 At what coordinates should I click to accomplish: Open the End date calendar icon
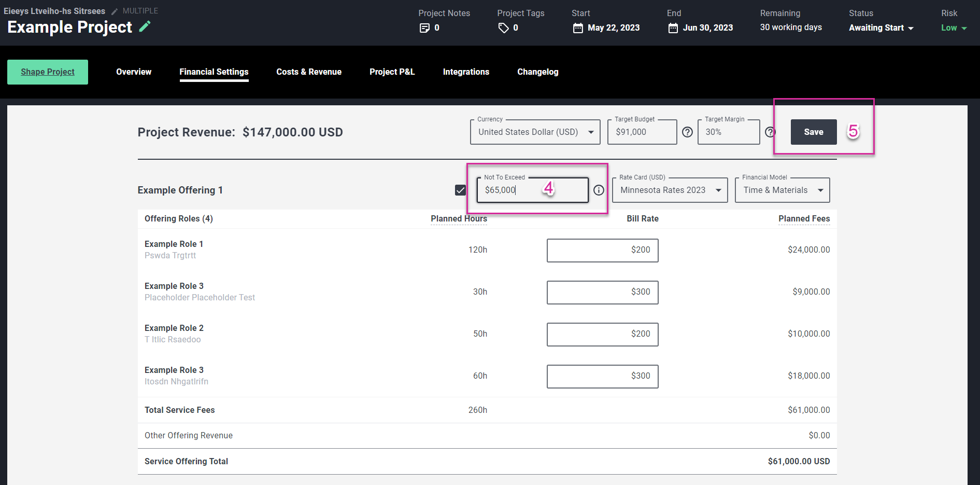click(x=673, y=28)
